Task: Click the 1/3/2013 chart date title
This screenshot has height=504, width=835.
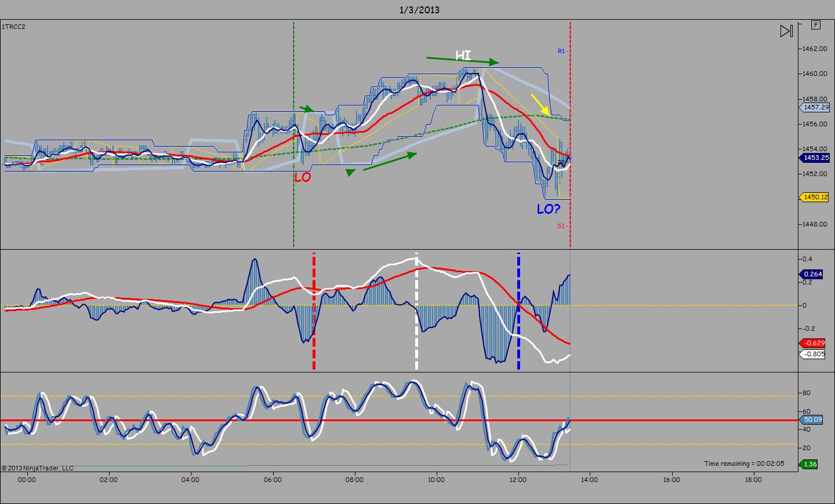Action: (x=419, y=10)
